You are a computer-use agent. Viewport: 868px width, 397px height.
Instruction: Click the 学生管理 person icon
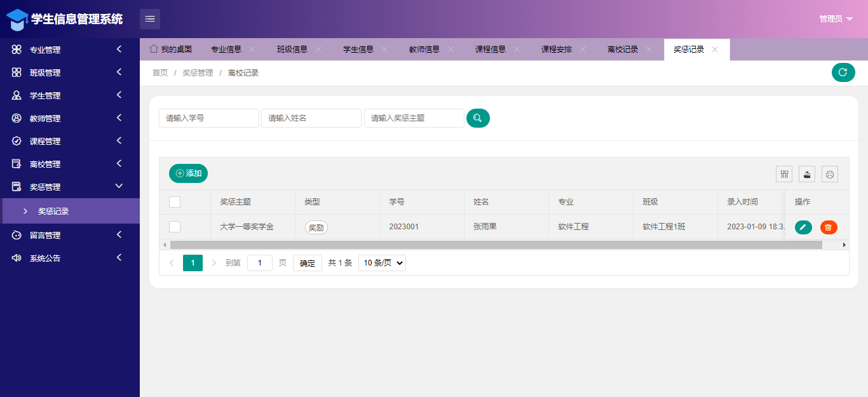17,95
